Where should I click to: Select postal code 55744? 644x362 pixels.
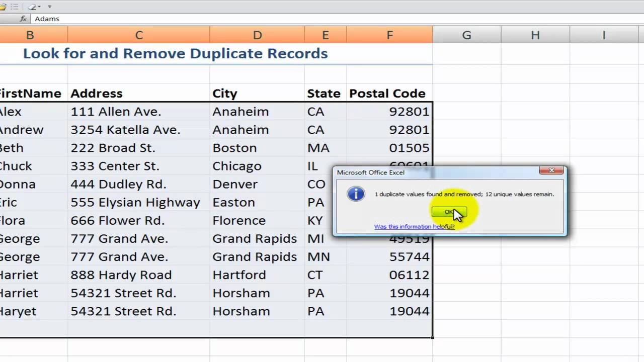coord(389,257)
